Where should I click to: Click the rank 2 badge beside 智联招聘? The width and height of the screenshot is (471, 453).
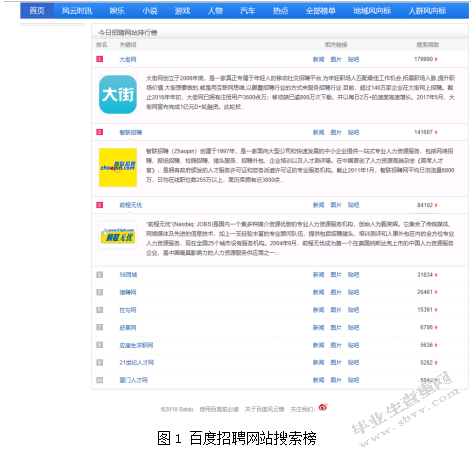pyautogui.click(x=100, y=132)
